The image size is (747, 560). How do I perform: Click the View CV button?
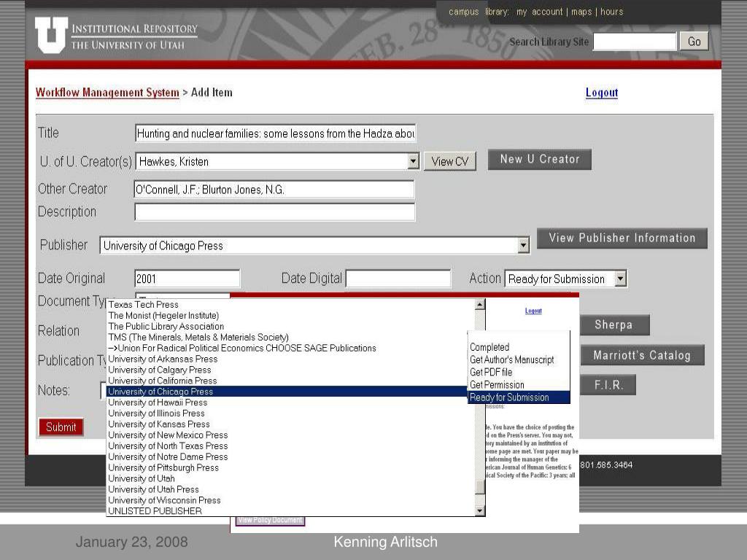(449, 161)
